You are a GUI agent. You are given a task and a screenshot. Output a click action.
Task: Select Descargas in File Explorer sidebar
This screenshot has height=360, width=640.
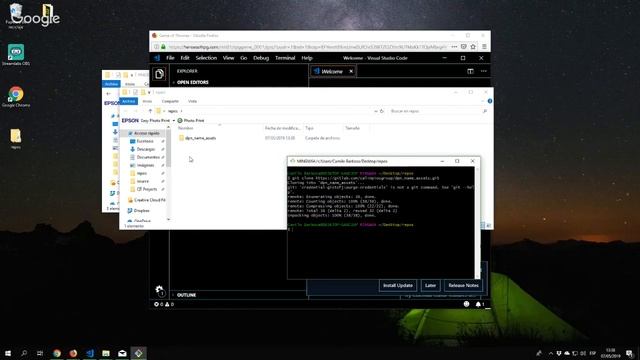click(x=145, y=149)
